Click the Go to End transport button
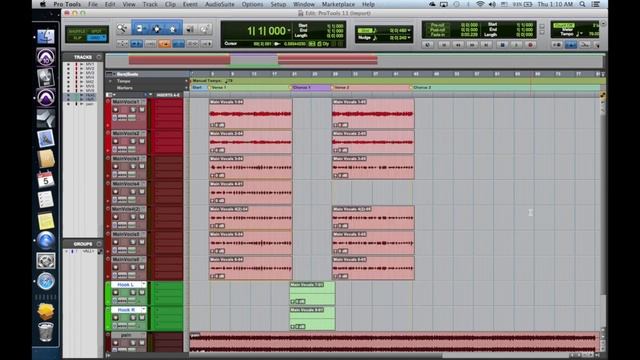Viewport: 640px width, 360px height. pos(487,45)
